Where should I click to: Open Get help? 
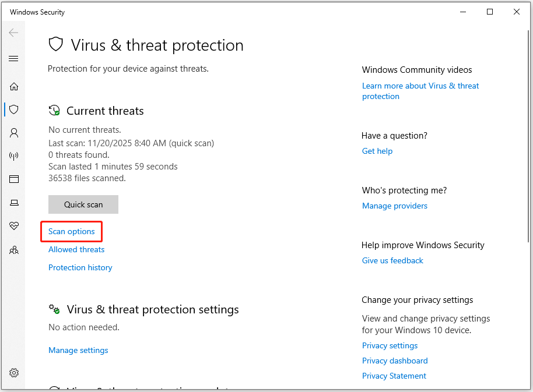click(377, 151)
